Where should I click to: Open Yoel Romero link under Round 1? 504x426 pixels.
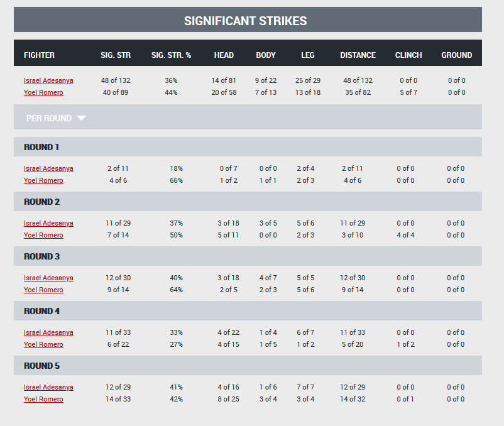point(43,180)
